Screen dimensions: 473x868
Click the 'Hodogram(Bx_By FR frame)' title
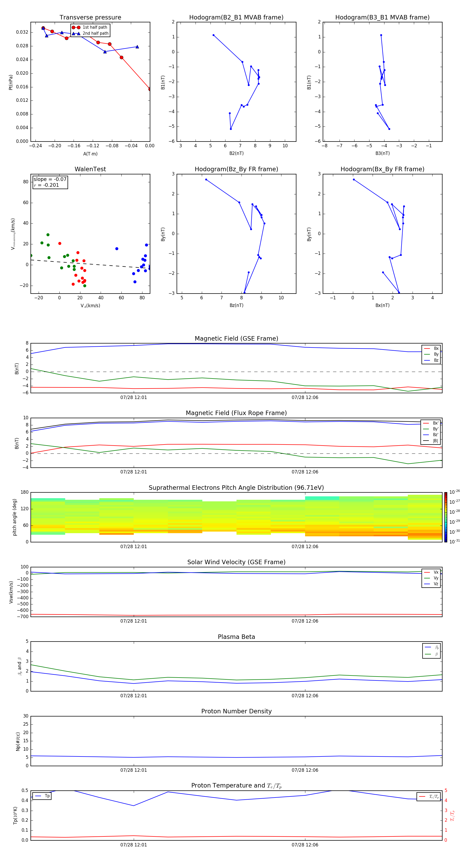click(382, 169)
